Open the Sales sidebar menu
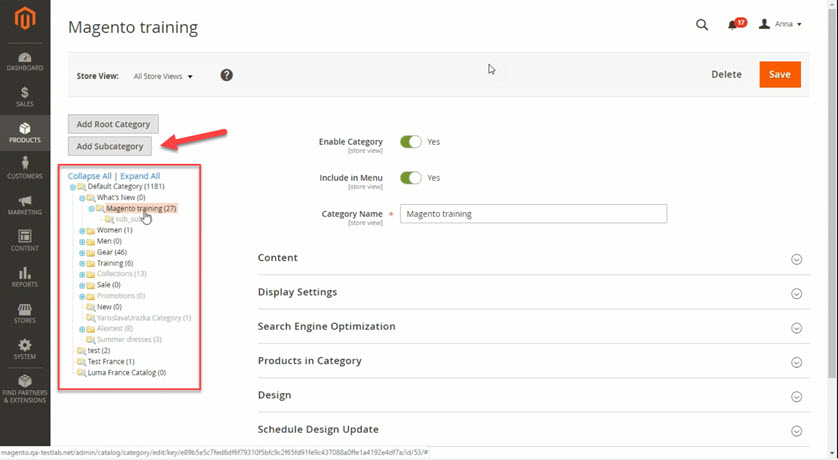 [x=25, y=97]
